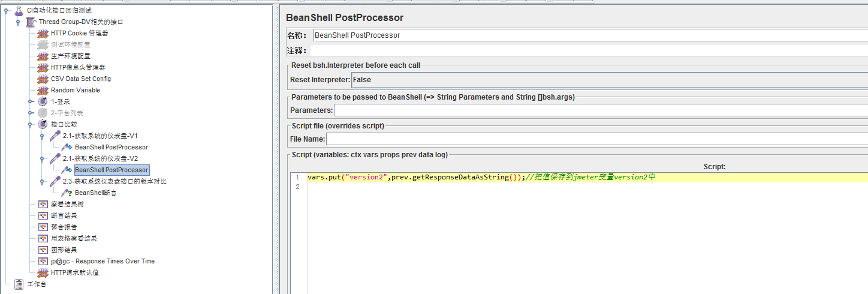Screen dimensions: 868x294
Task: Select the Random Variable tree item
Action: pos(76,90)
